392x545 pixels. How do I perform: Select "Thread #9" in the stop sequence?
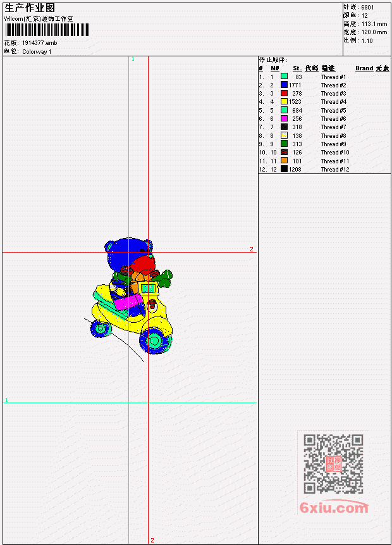[333, 144]
